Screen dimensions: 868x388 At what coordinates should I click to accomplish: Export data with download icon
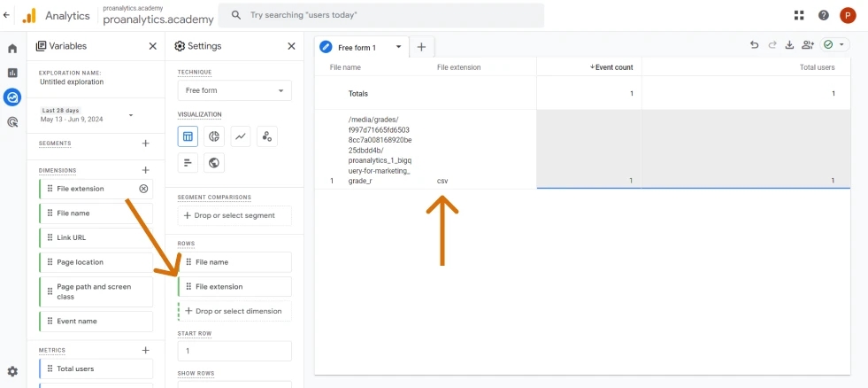(789, 45)
